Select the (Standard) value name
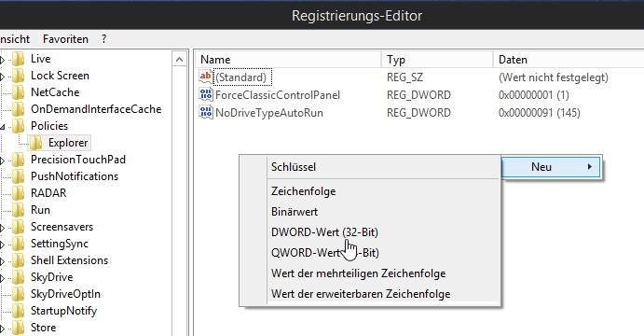 click(x=241, y=77)
